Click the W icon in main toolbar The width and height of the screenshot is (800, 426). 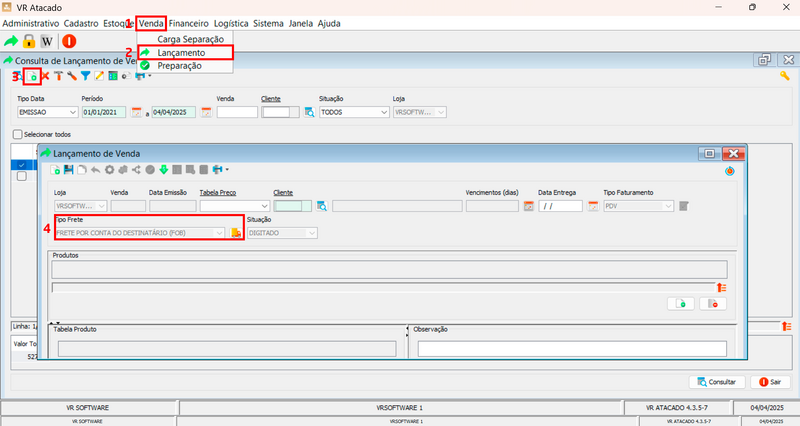[x=47, y=41]
